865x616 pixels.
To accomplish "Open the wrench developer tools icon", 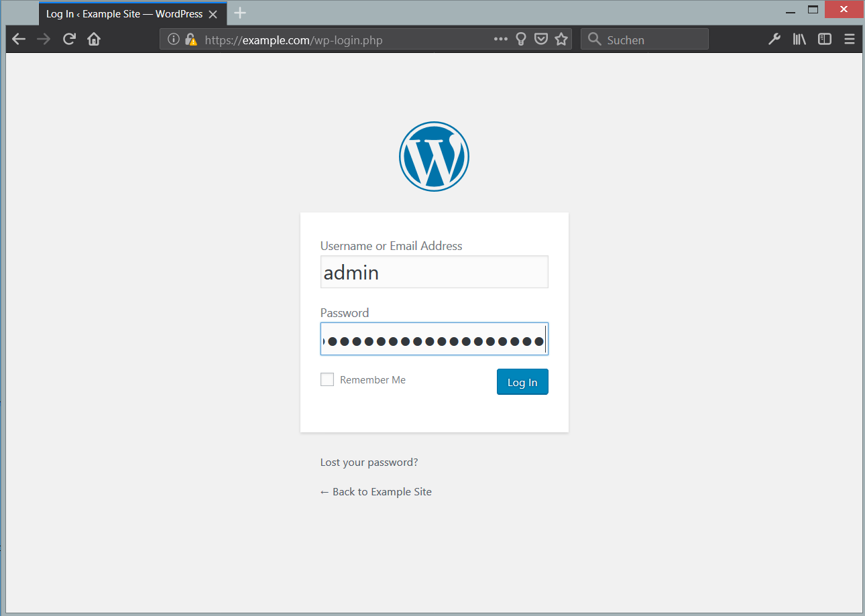I will pyautogui.click(x=774, y=40).
